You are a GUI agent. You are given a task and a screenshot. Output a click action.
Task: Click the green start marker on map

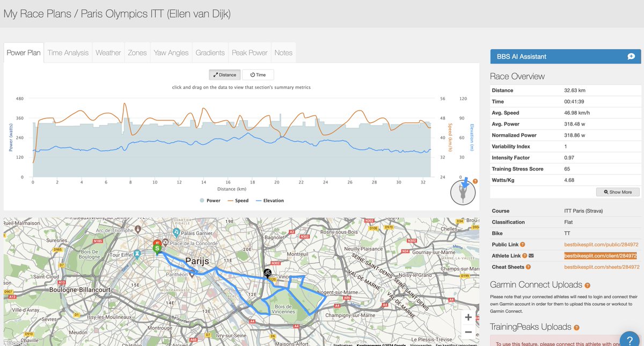click(157, 248)
